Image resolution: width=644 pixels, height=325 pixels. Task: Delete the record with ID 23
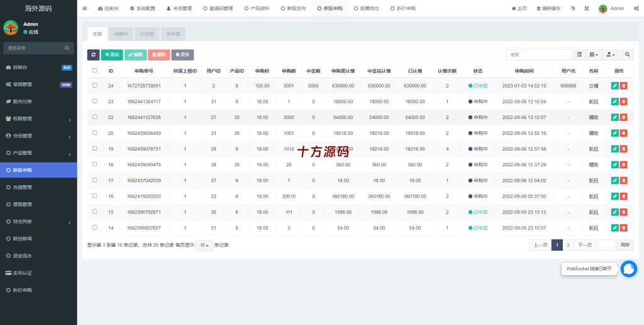point(623,101)
